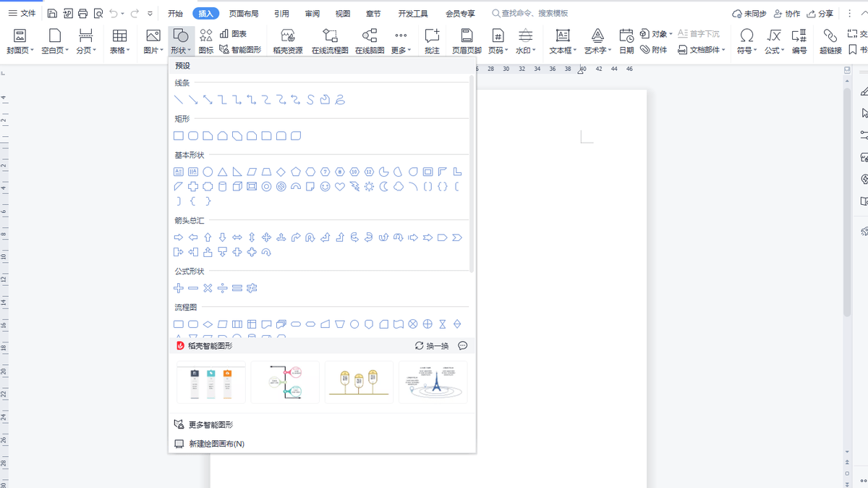Screen dimensions: 868x488
Task: Select the straight line shape
Action: 179,100
